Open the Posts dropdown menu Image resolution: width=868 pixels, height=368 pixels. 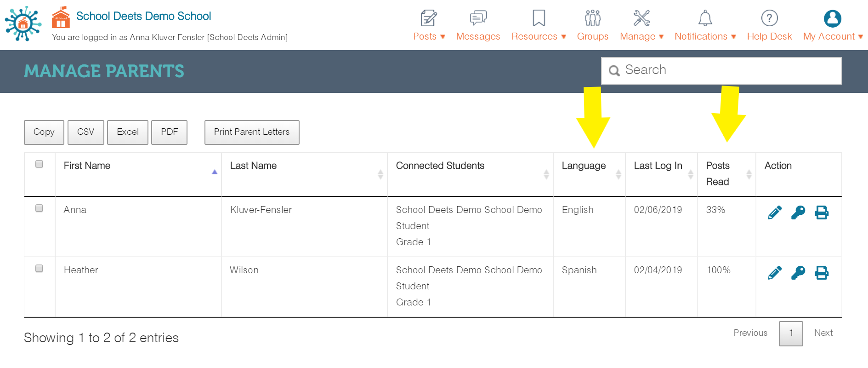(x=429, y=36)
